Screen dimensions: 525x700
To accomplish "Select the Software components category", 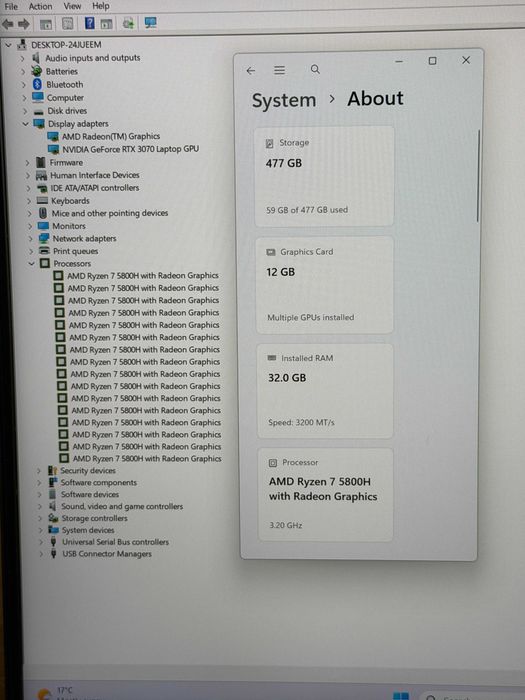I will click(x=99, y=483).
